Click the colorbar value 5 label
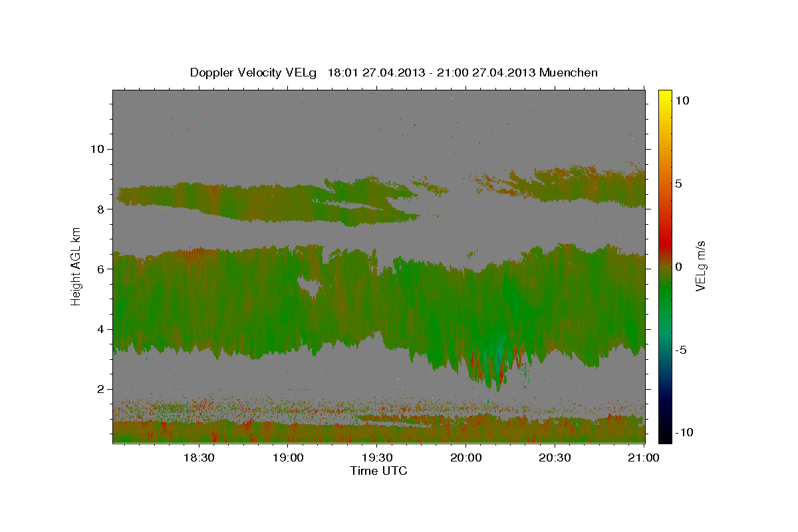This screenshot has height=532, width=798. point(680,184)
